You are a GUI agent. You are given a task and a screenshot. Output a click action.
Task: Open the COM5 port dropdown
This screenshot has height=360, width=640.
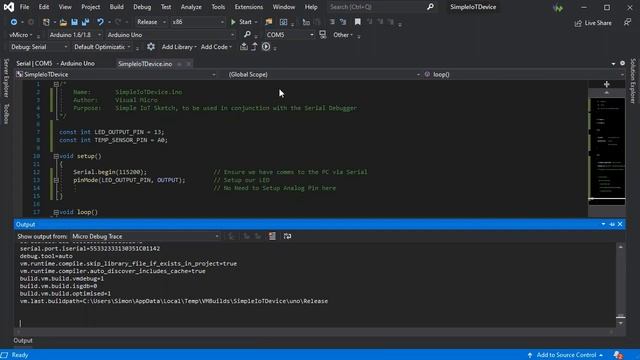point(289,35)
